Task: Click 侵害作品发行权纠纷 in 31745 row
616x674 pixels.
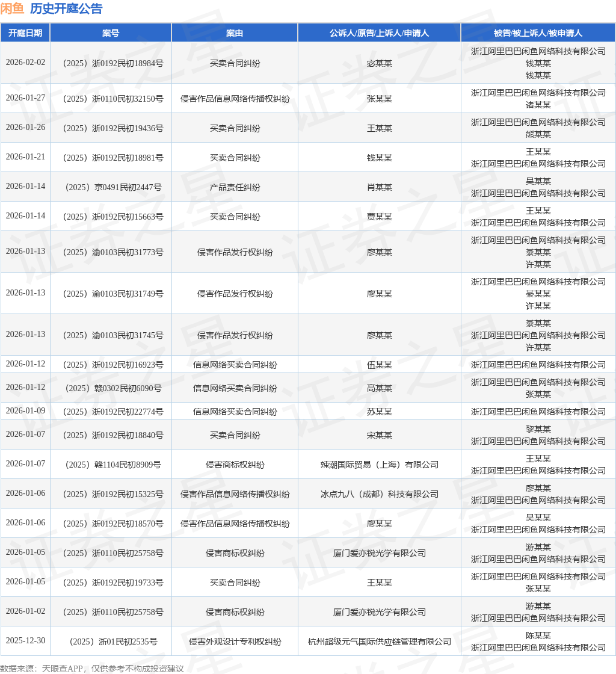Action: click(235, 335)
